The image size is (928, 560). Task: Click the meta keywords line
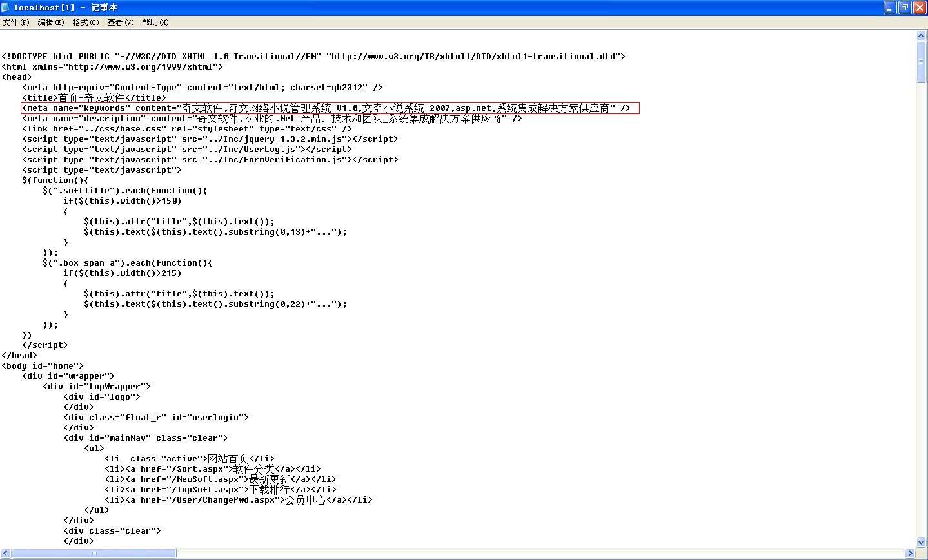pos(326,108)
